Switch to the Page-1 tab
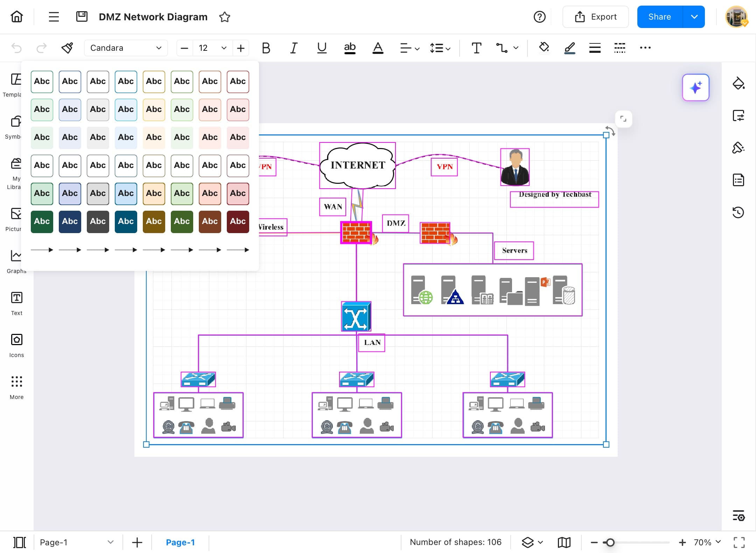 click(x=181, y=542)
